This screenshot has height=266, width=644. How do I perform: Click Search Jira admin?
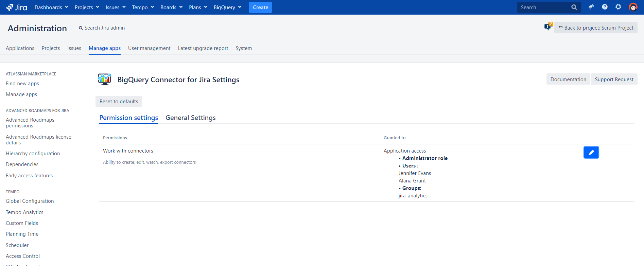tap(102, 28)
